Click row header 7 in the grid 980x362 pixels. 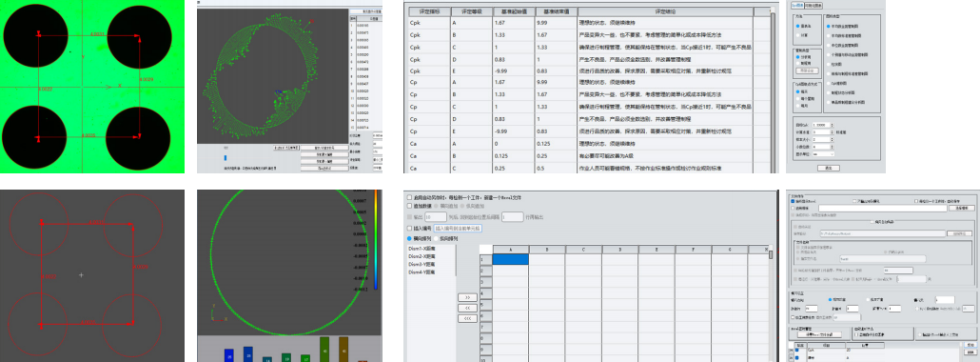485,327
